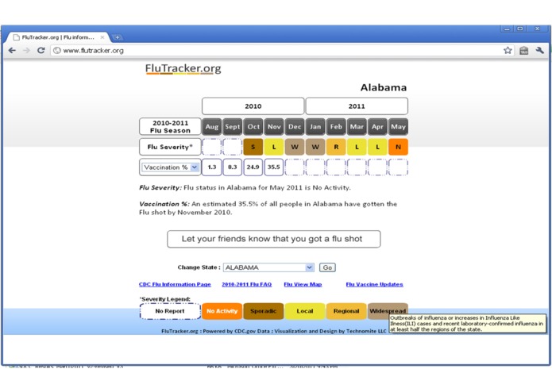This screenshot has width=552, height=392.
Task: Click the Oct month button
Action: coord(253,126)
